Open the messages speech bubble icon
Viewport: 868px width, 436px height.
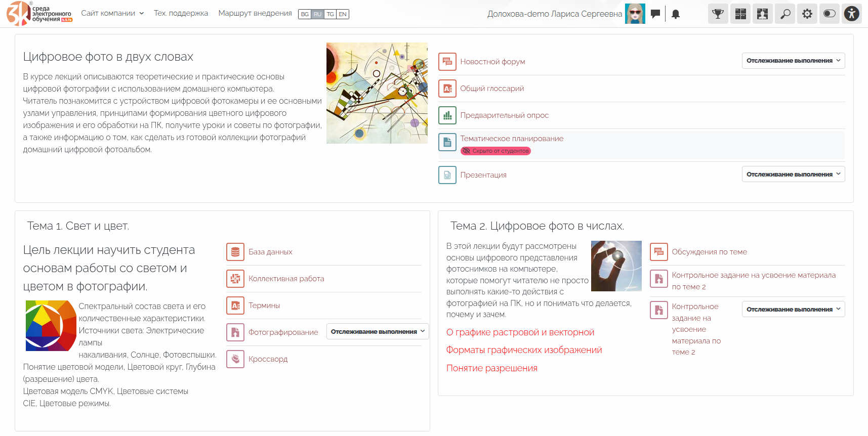(x=655, y=14)
